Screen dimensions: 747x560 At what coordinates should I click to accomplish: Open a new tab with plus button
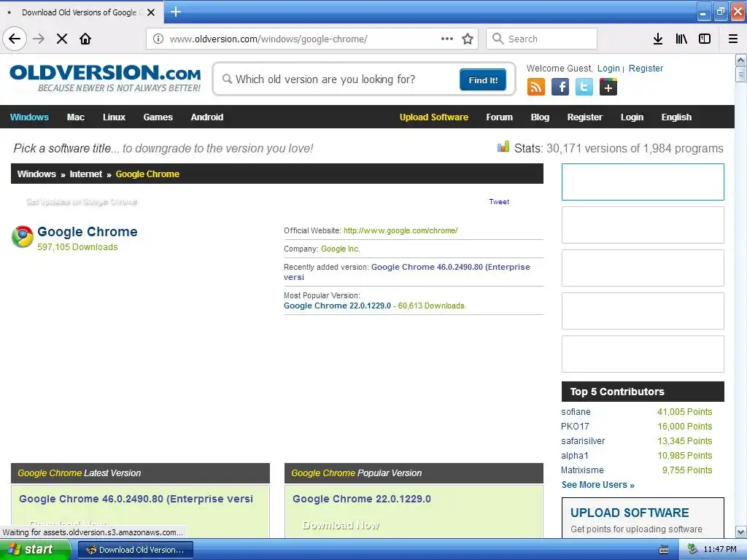point(176,12)
